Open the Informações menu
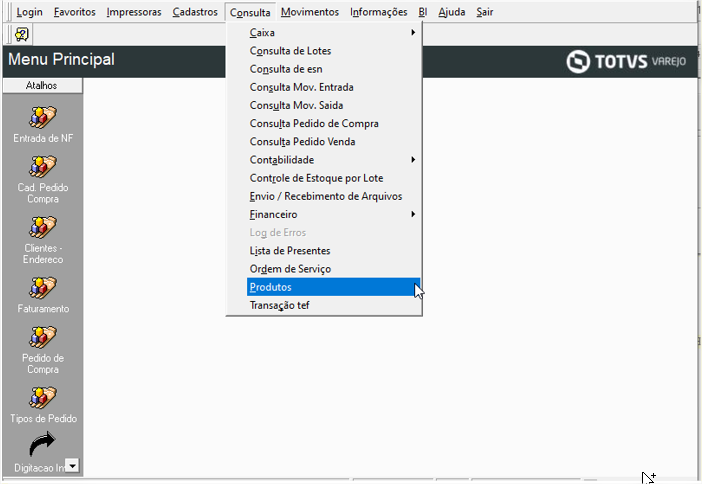This screenshot has width=702, height=484. (x=379, y=12)
